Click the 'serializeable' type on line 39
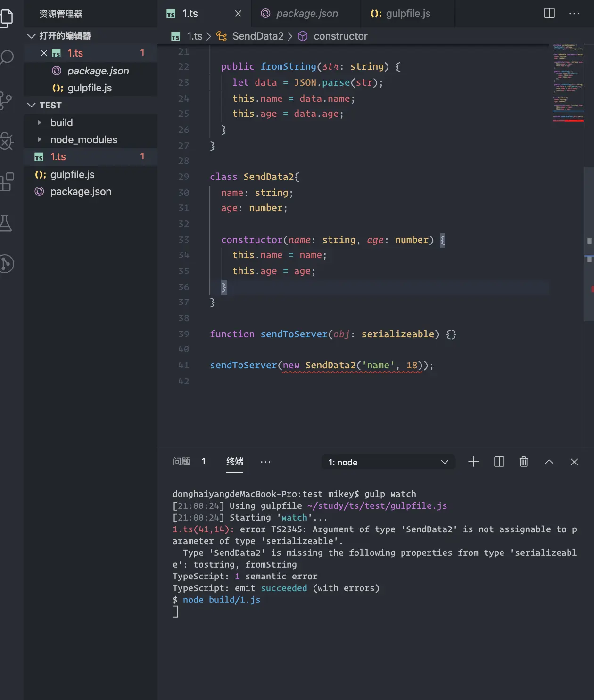594x700 pixels. click(x=397, y=334)
